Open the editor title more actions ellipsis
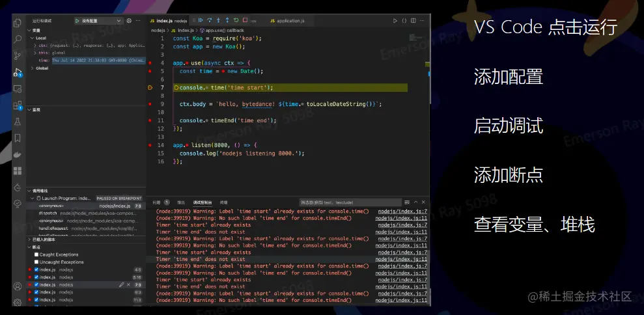The height and width of the screenshot is (315, 644). click(422, 21)
